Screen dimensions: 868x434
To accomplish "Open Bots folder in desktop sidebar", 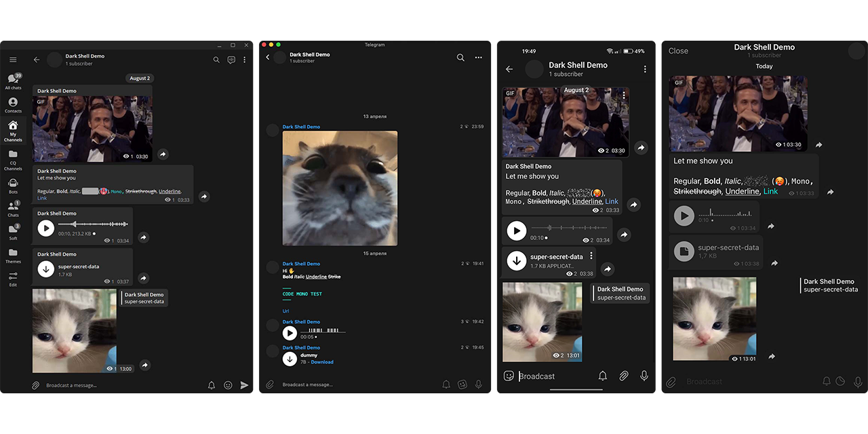I will pyautogui.click(x=13, y=185).
